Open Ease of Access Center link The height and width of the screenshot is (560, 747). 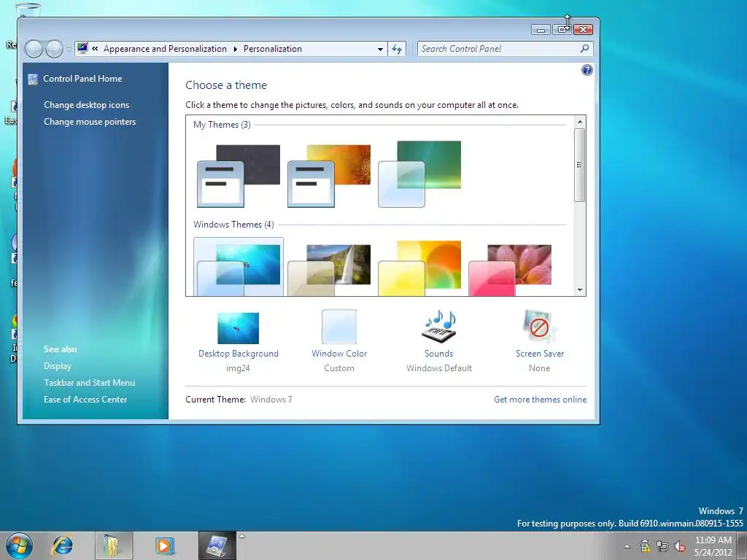(x=85, y=399)
